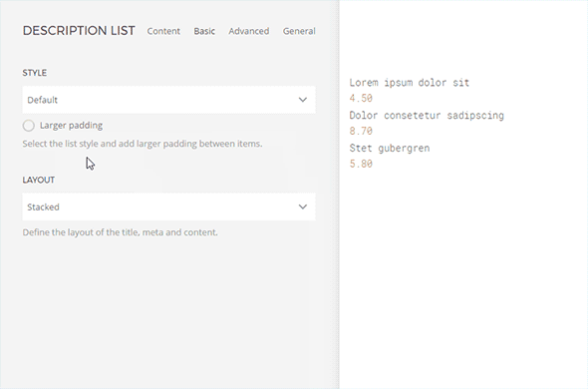This screenshot has width=588, height=389.
Task: Click the 8.70 price in preview
Action: pyautogui.click(x=361, y=131)
